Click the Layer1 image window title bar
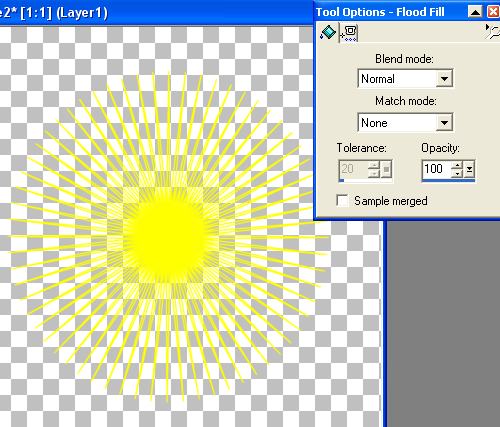Image resolution: width=500 pixels, height=427 pixels. (156, 13)
